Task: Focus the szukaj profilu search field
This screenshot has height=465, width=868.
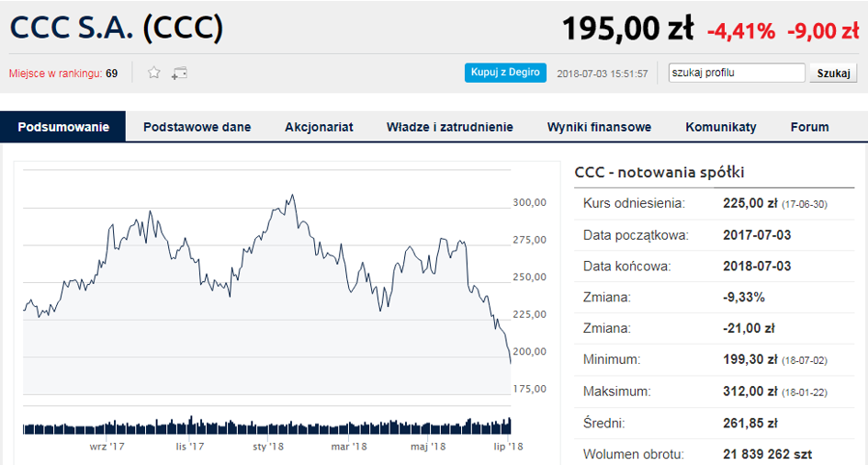Action: pos(737,73)
